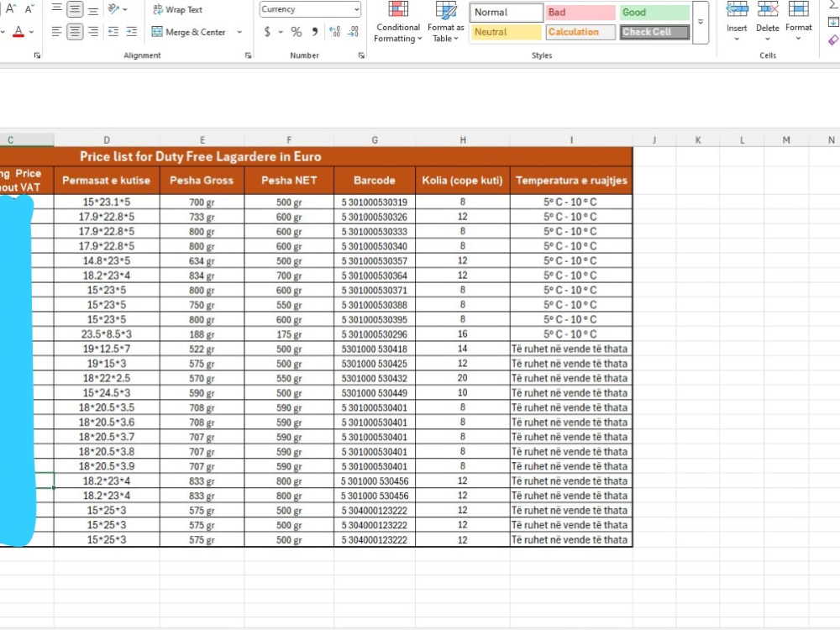Toggle Merge & Center
The height and width of the screenshot is (630, 840).
coord(188,32)
